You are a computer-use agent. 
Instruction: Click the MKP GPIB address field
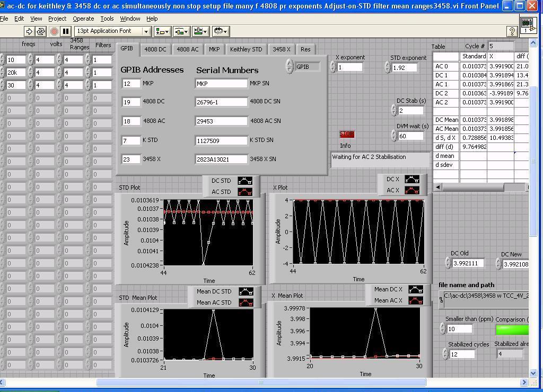pos(132,83)
